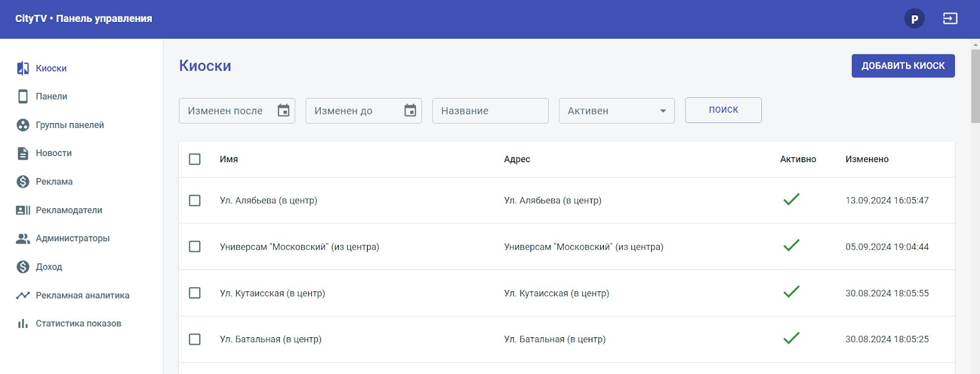
Task: Select the Универсам "Московский" row checkbox
Action: pos(195,247)
